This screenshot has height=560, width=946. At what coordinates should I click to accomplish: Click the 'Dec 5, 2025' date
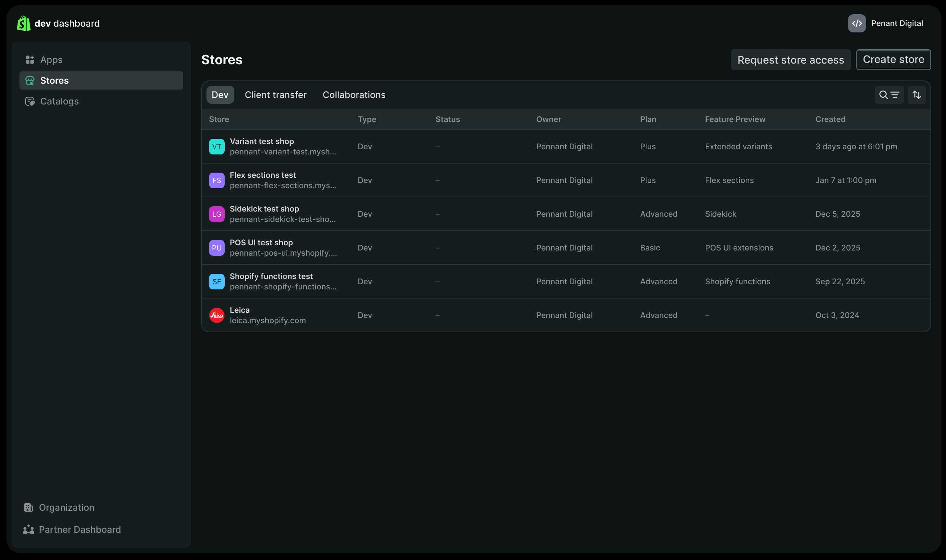837,214
